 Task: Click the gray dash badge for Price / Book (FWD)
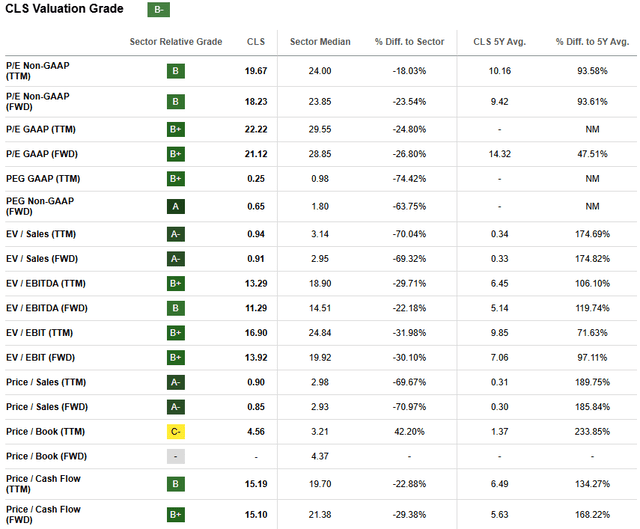(176, 458)
